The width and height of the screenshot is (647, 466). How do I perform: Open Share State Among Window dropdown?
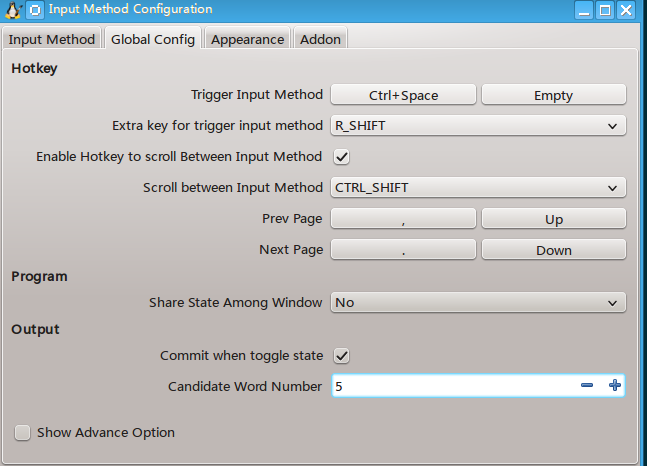478,302
